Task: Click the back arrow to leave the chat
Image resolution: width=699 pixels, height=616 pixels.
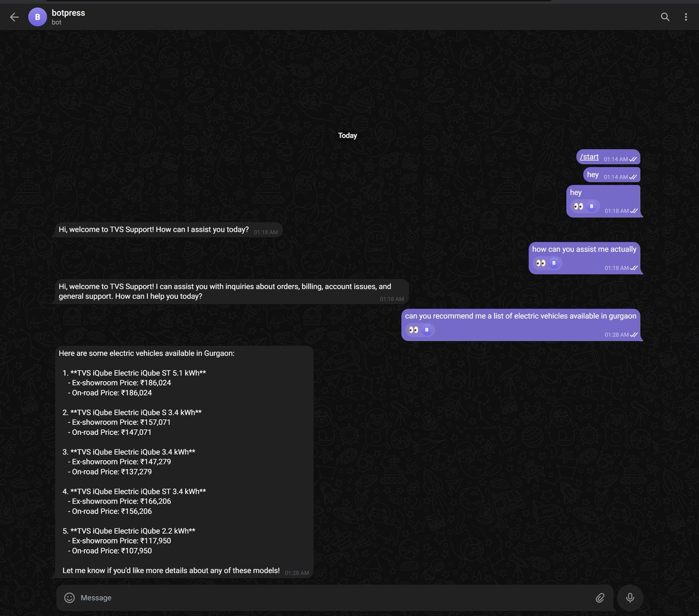Action: pyautogui.click(x=14, y=17)
